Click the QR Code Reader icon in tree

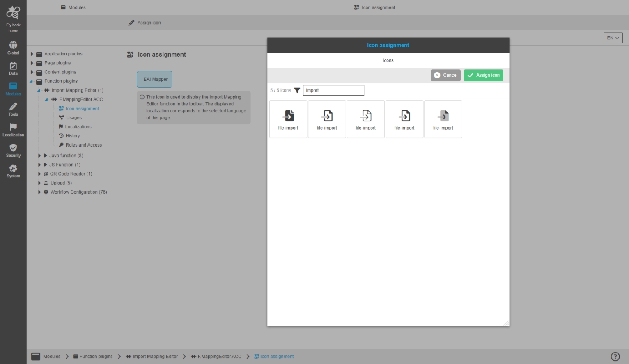tap(46, 174)
